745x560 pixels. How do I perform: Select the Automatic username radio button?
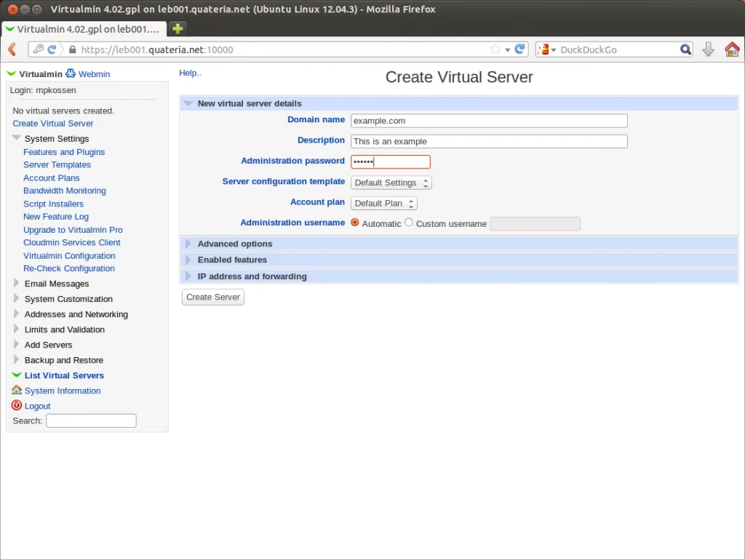[354, 223]
